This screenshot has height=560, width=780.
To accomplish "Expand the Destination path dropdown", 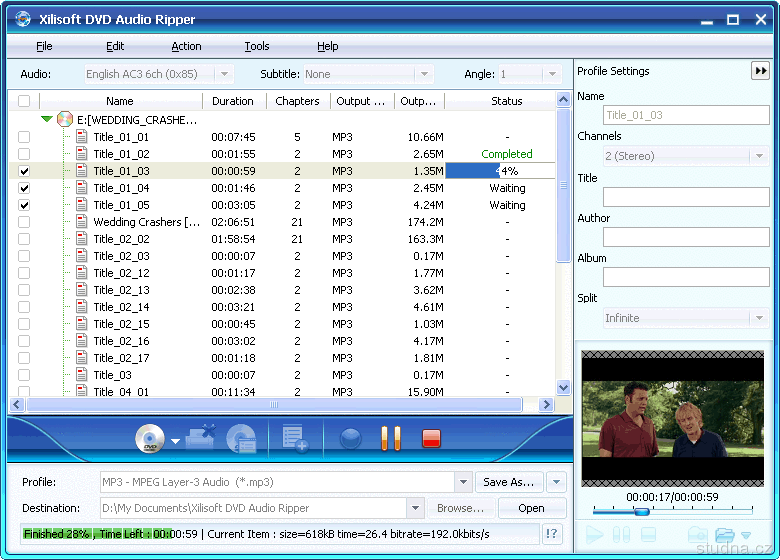I will point(415,508).
